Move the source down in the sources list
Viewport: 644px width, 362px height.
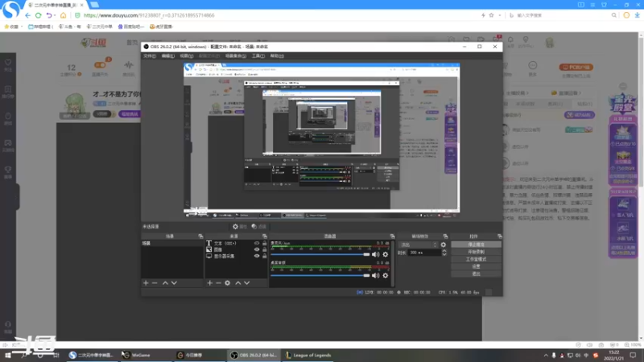click(x=247, y=283)
